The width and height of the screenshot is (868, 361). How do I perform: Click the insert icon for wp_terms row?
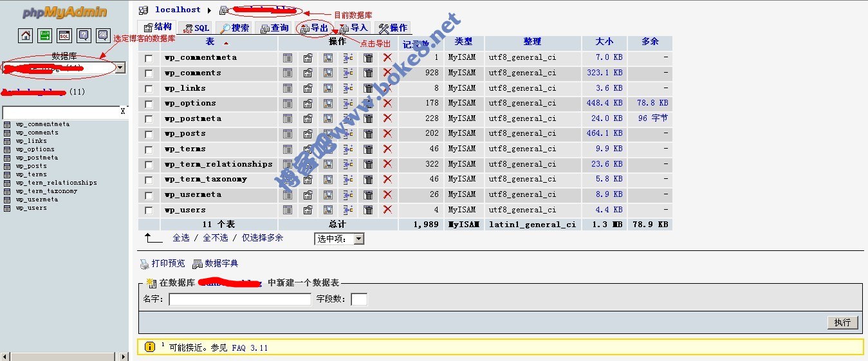point(348,149)
